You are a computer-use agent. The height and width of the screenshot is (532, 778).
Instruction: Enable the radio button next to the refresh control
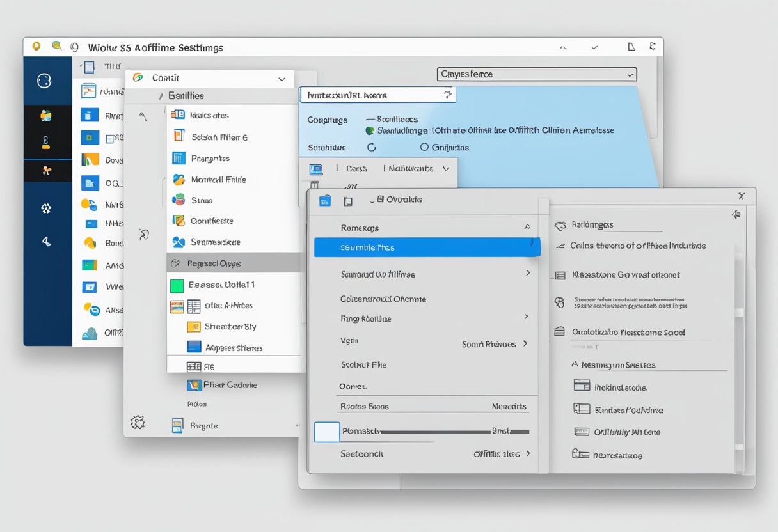pos(424,146)
